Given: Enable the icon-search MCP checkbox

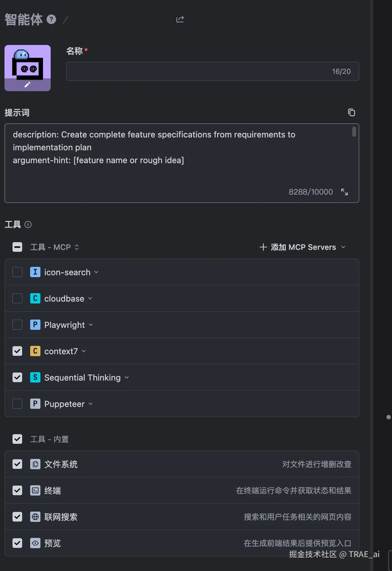Looking at the screenshot, I should (x=17, y=272).
